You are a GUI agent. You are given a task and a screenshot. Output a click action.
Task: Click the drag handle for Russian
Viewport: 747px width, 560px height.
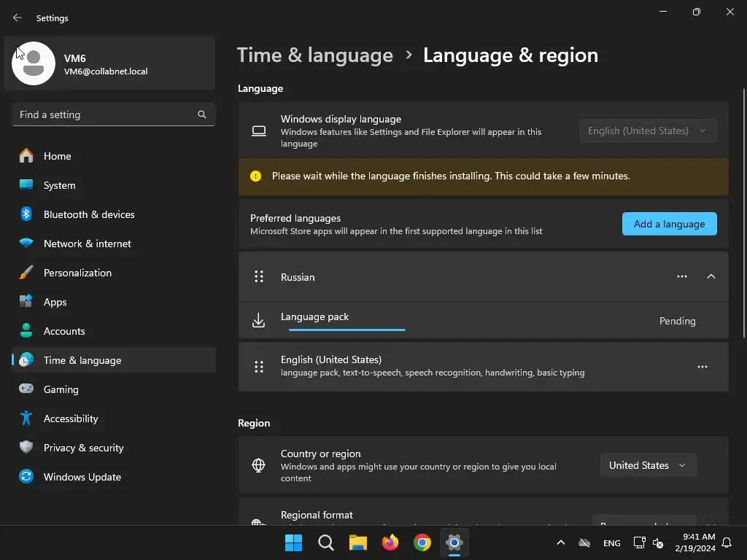click(259, 276)
